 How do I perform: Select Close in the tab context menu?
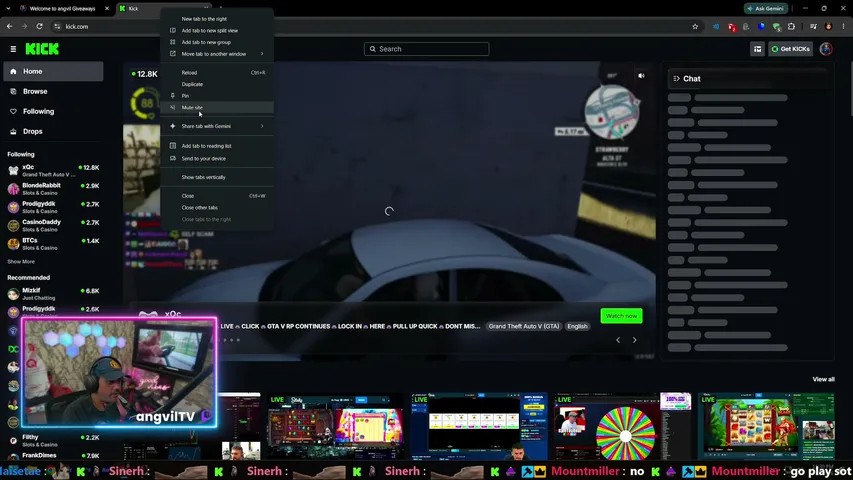(217, 195)
